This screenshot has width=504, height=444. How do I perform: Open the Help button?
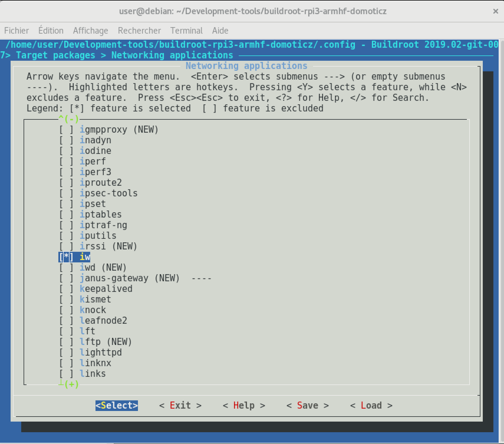244,405
